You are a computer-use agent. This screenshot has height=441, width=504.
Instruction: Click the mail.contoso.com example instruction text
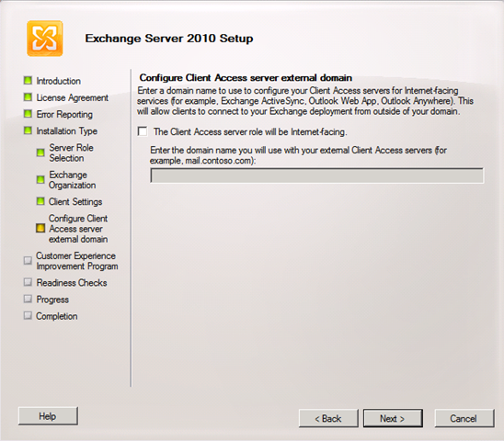(298, 155)
